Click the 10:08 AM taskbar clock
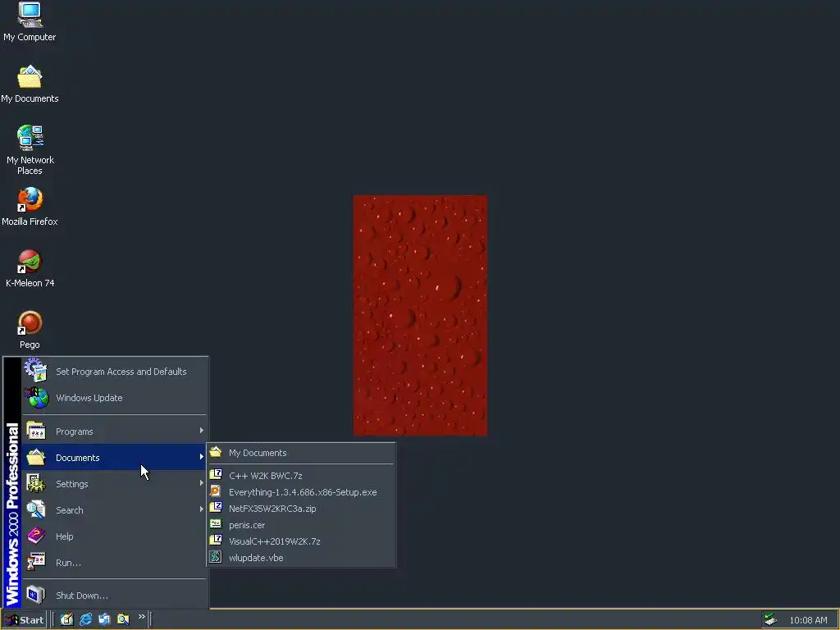The width and height of the screenshot is (840, 630). 808,620
